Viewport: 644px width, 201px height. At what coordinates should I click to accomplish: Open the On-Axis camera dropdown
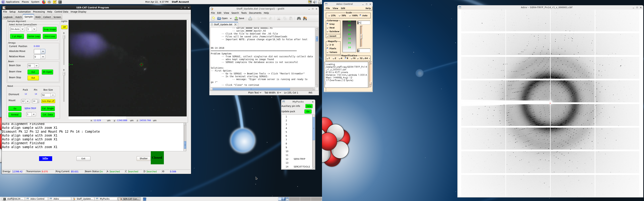coord(22,29)
